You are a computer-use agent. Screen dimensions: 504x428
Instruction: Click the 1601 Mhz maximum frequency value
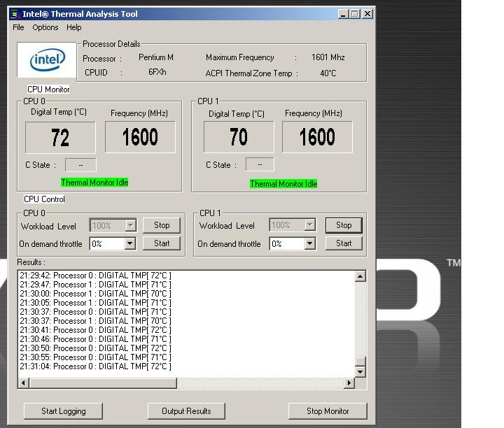coord(328,57)
